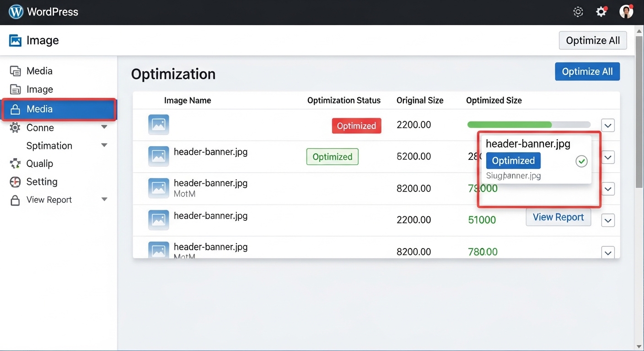The height and width of the screenshot is (351, 644).
Task: Select the thumbnail in the 51000 row
Action: (159, 220)
